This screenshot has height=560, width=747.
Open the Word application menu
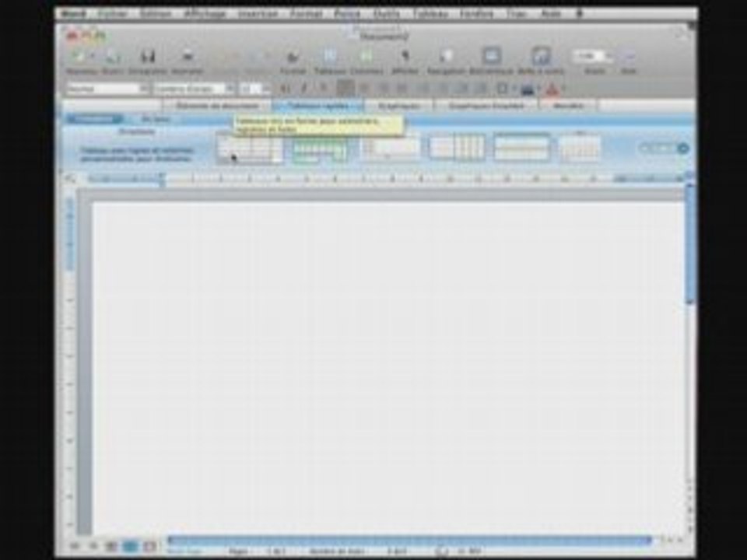tap(74, 14)
